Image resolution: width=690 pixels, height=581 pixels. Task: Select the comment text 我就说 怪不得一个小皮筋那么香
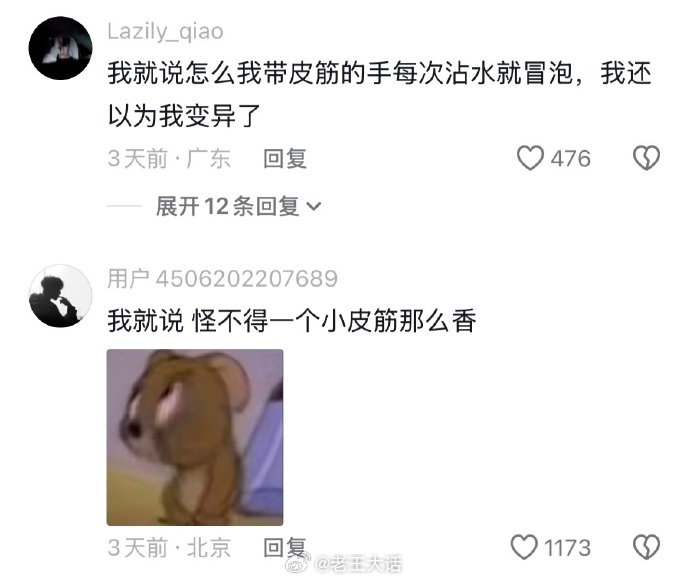292,321
